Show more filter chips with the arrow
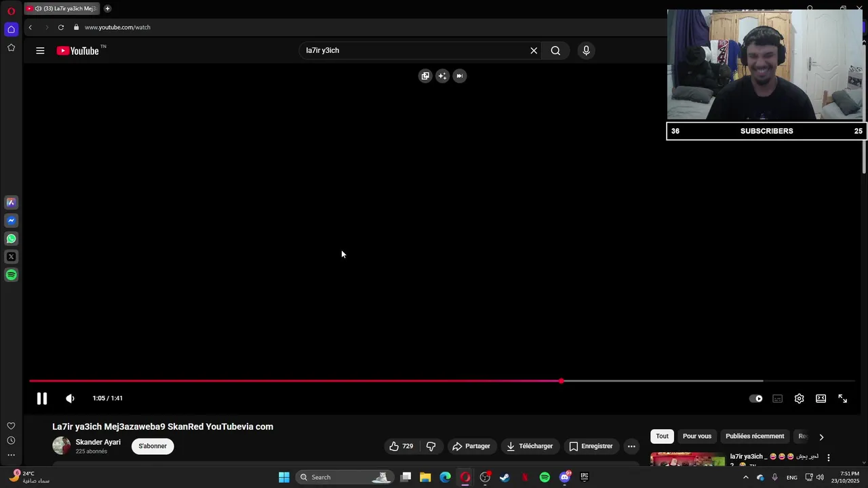868x488 pixels. point(821,436)
